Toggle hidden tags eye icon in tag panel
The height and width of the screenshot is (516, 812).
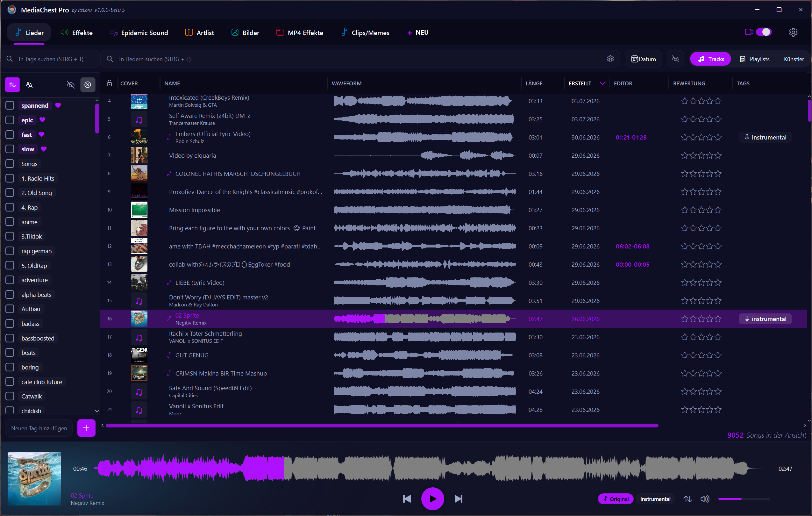pos(70,85)
